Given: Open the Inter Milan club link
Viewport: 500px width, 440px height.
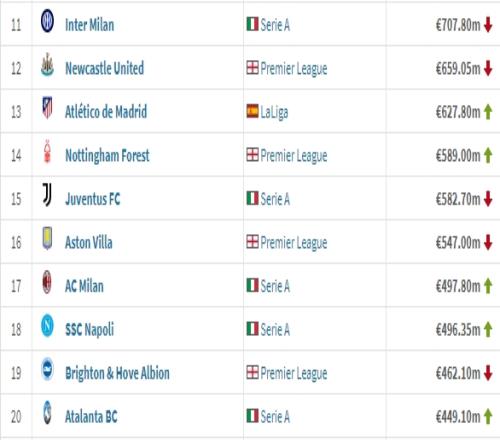Looking at the screenshot, I should (89, 25).
